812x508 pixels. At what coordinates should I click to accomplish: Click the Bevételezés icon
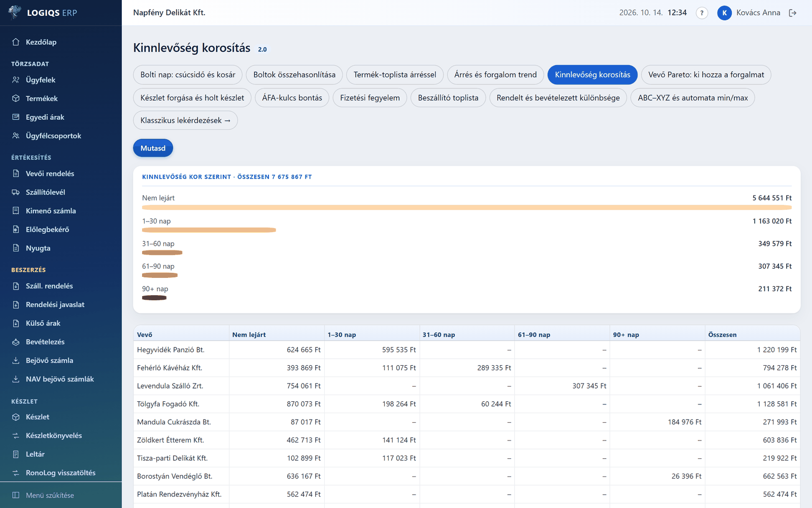[x=16, y=342]
